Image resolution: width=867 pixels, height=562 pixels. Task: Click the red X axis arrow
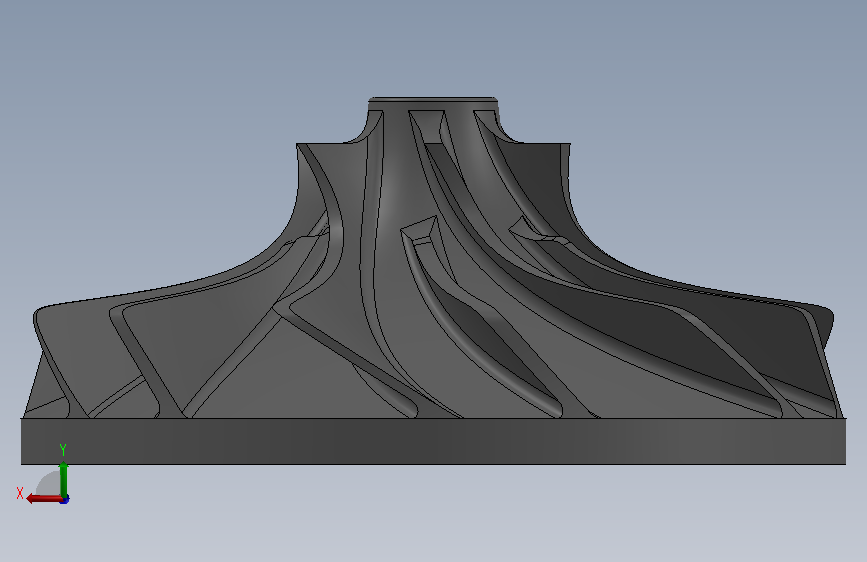point(44,499)
